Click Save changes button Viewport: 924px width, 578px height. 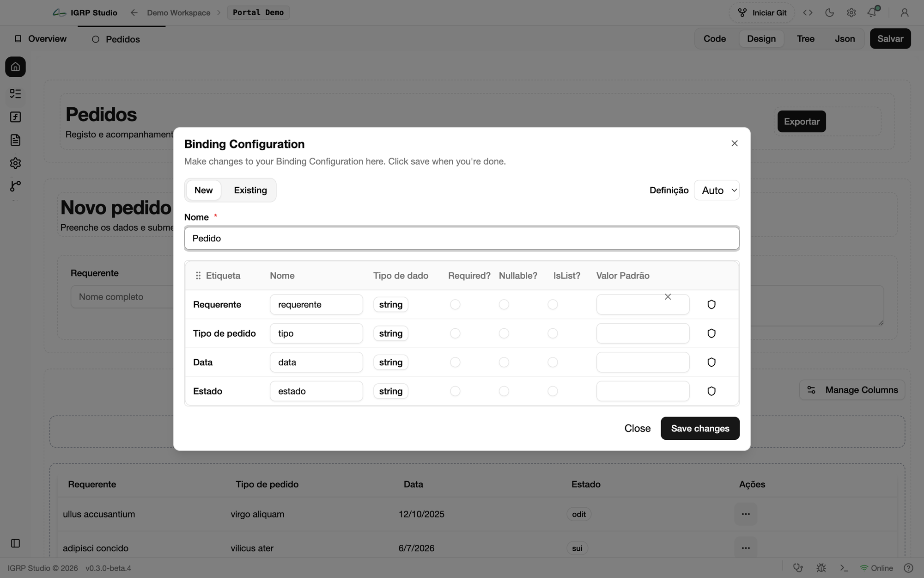pos(700,428)
